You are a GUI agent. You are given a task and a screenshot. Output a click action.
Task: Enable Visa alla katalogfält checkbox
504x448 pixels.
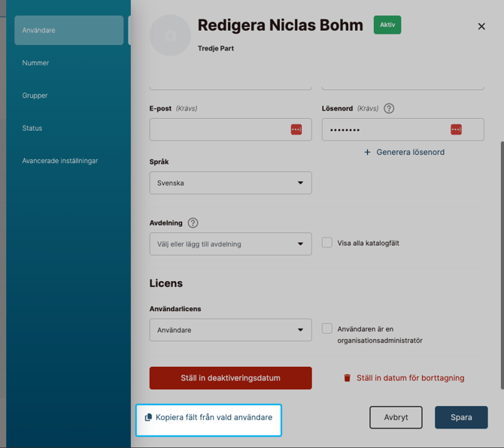tap(327, 243)
